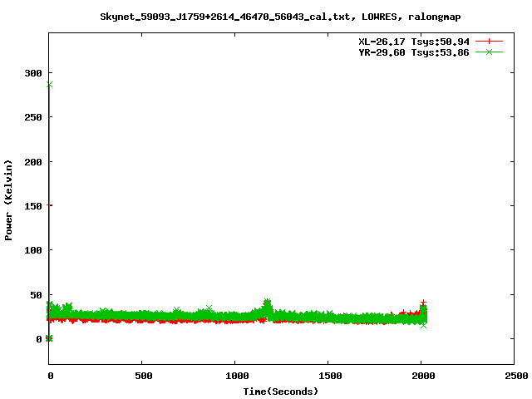
Task: Click the red plus marker at trace end
Action: tap(423, 302)
